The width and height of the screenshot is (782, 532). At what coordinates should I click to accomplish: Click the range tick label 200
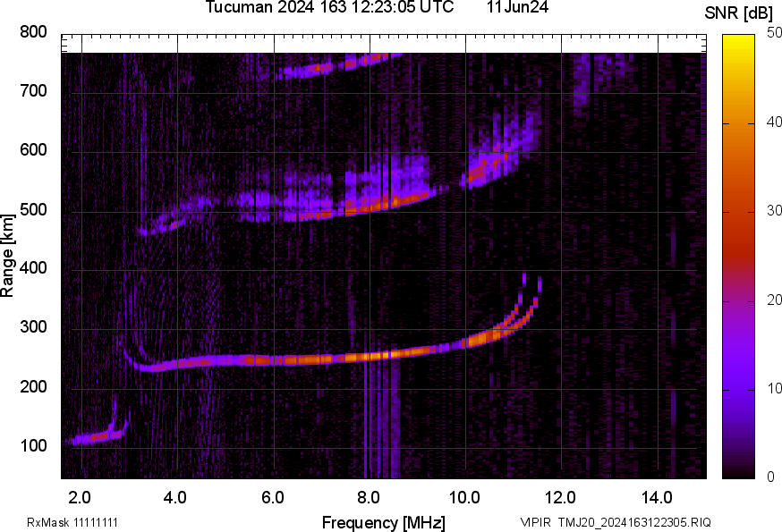[x=33, y=387]
